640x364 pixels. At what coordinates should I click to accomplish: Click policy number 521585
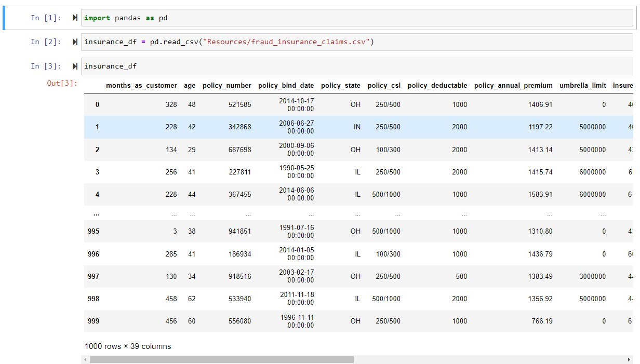click(240, 104)
